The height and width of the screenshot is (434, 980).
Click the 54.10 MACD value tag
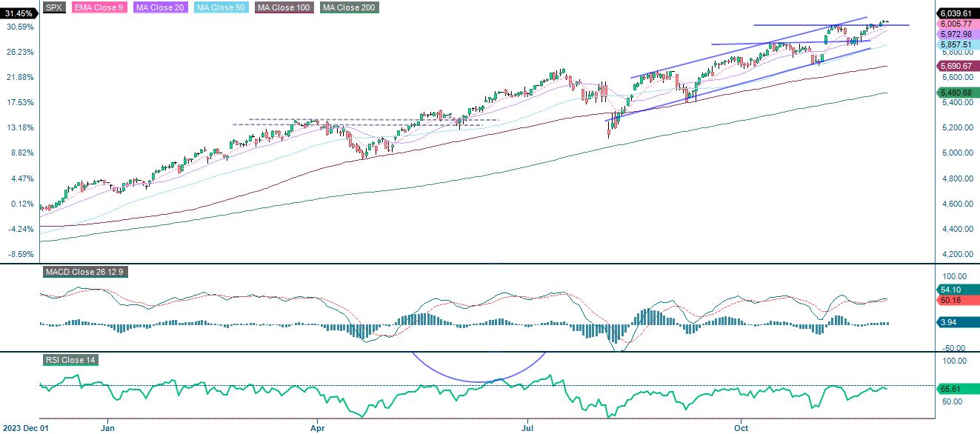coord(958,290)
